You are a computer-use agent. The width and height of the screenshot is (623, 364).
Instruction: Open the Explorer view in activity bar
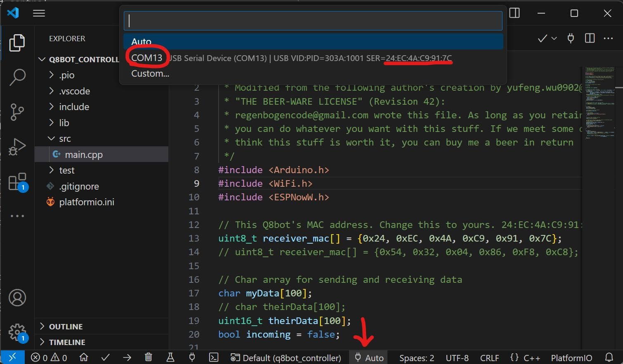(x=17, y=43)
